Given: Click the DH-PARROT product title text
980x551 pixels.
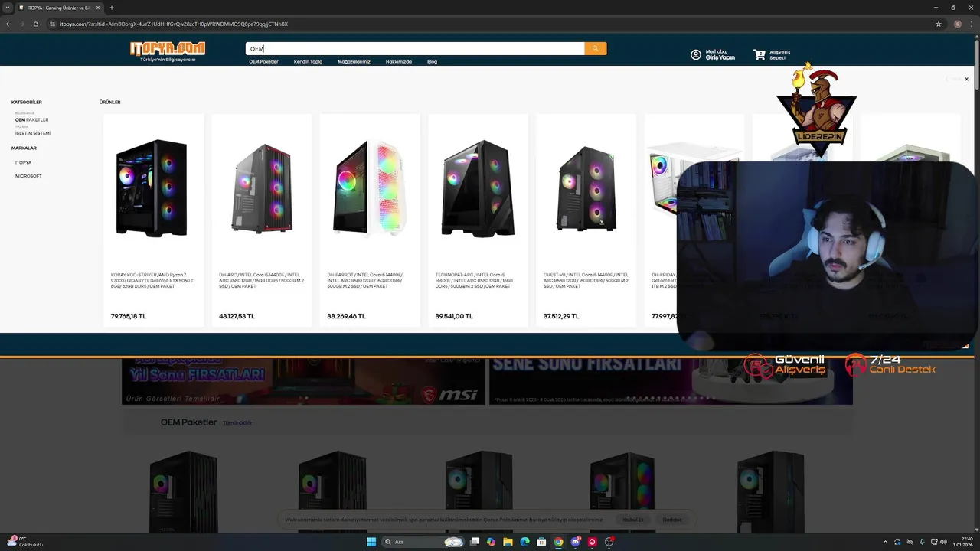Looking at the screenshot, I should (366, 280).
